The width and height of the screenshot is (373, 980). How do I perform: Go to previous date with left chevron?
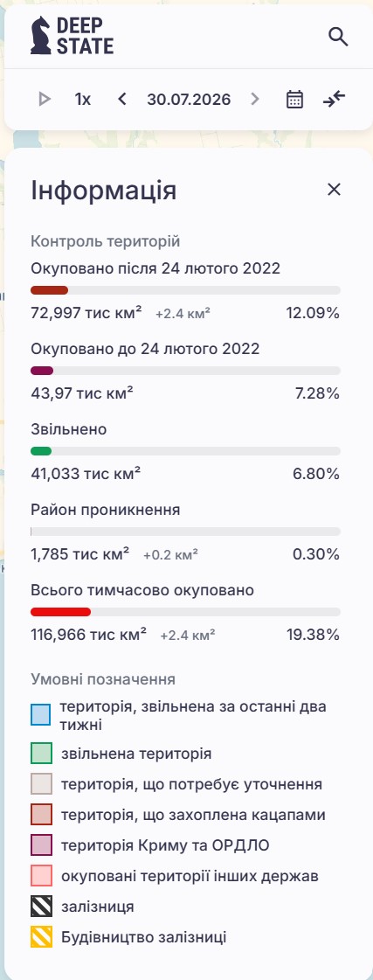121,99
